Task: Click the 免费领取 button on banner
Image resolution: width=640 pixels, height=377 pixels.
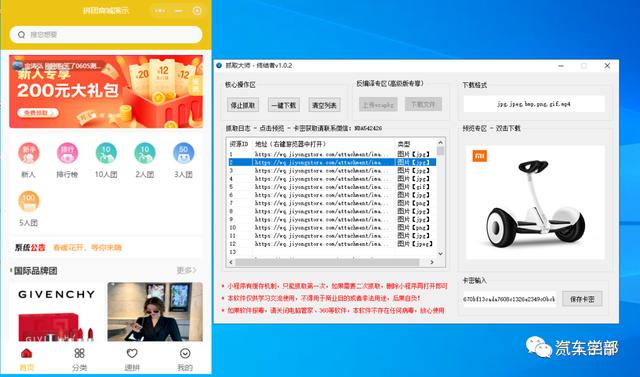Action: click(x=38, y=113)
